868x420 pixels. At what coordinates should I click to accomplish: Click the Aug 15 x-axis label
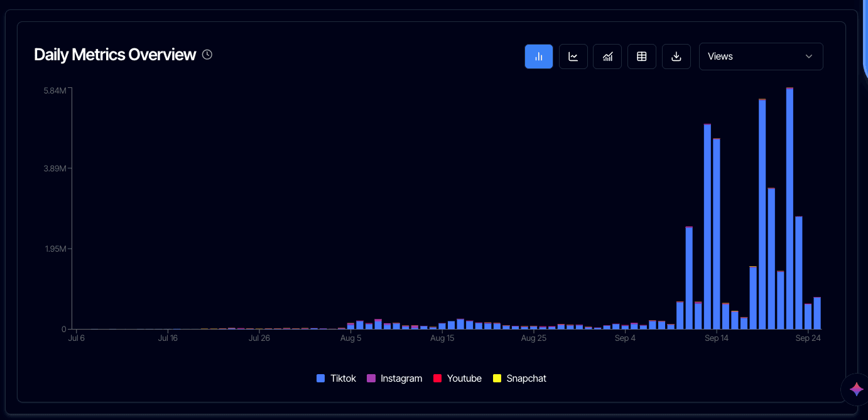tap(442, 338)
